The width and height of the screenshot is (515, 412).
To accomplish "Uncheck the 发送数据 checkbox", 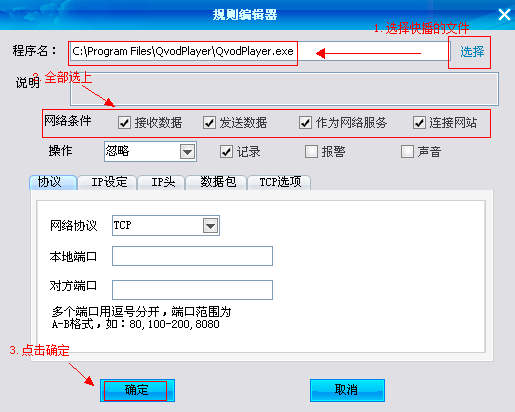I will [209, 123].
